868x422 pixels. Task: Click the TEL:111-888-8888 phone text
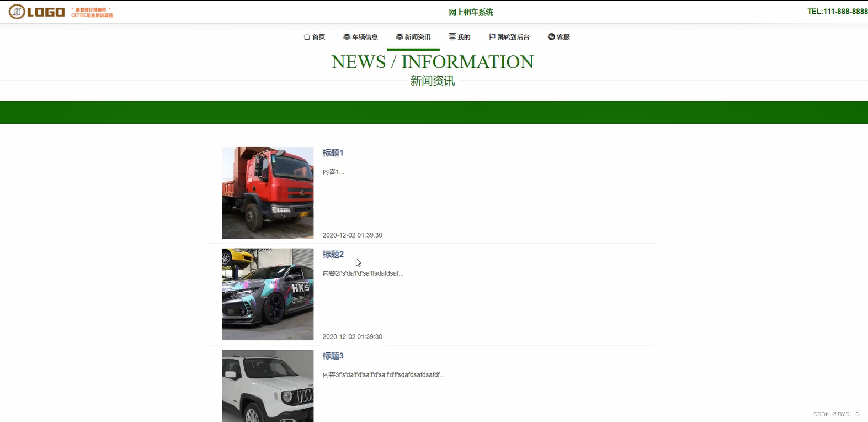[x=837, y=12]
